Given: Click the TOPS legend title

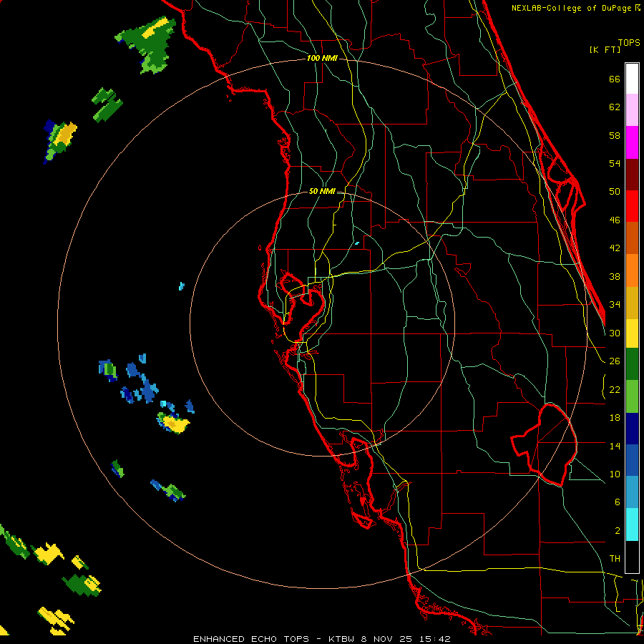Looking at the screenshot, I should tap(629, 43).
